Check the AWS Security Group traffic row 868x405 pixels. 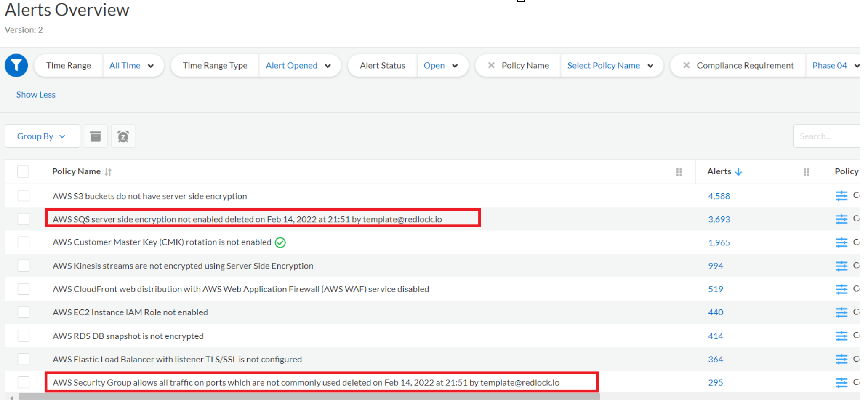24,382
